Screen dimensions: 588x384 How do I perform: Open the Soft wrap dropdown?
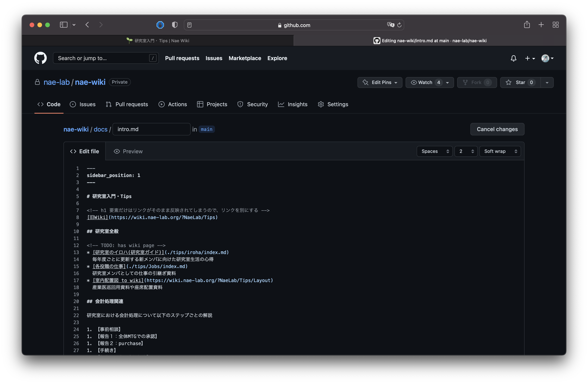(x=500, y=151)
